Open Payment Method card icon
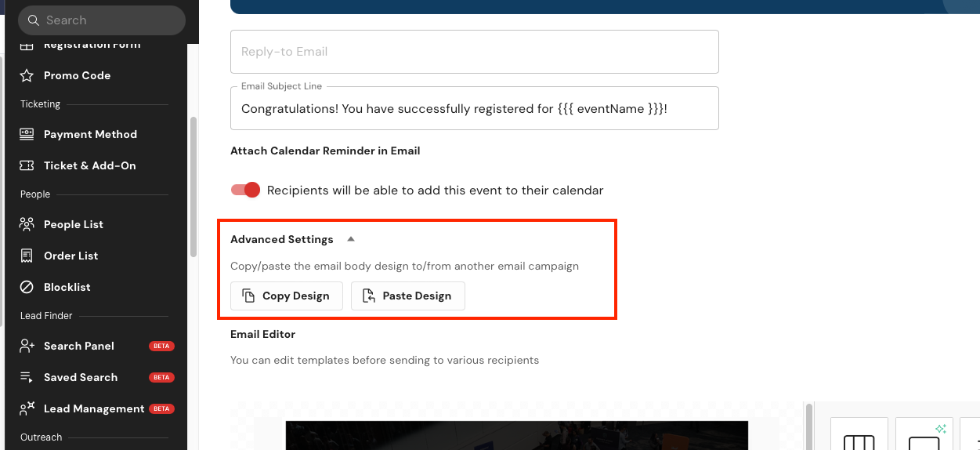980x450 pixels. click(27, 134)
